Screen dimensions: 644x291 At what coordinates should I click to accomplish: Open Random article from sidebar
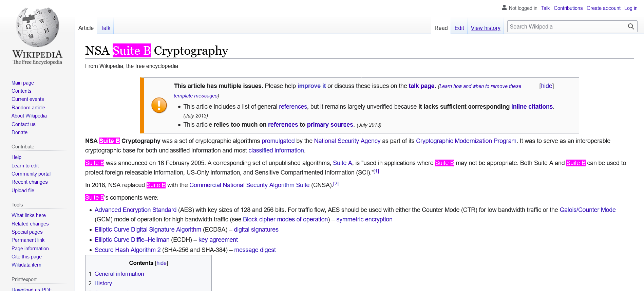(x=28, y=108)
